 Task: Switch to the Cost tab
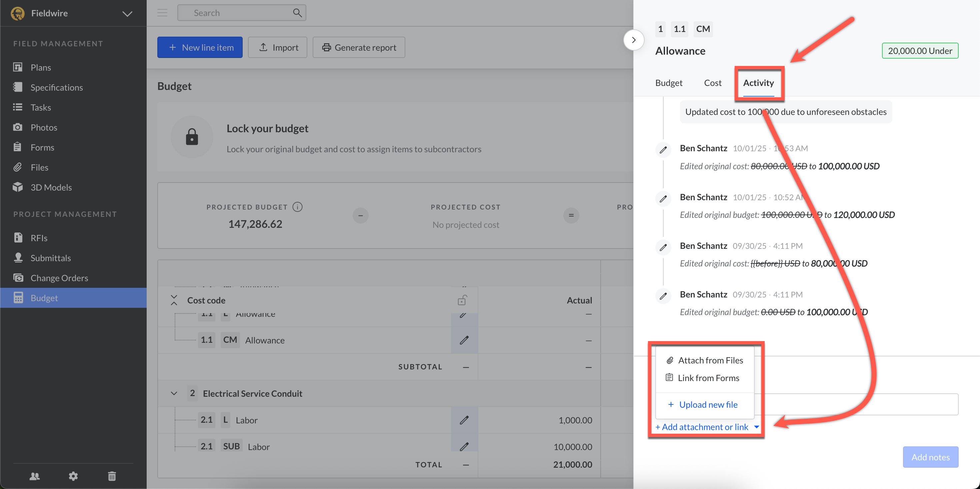point(712,83)
